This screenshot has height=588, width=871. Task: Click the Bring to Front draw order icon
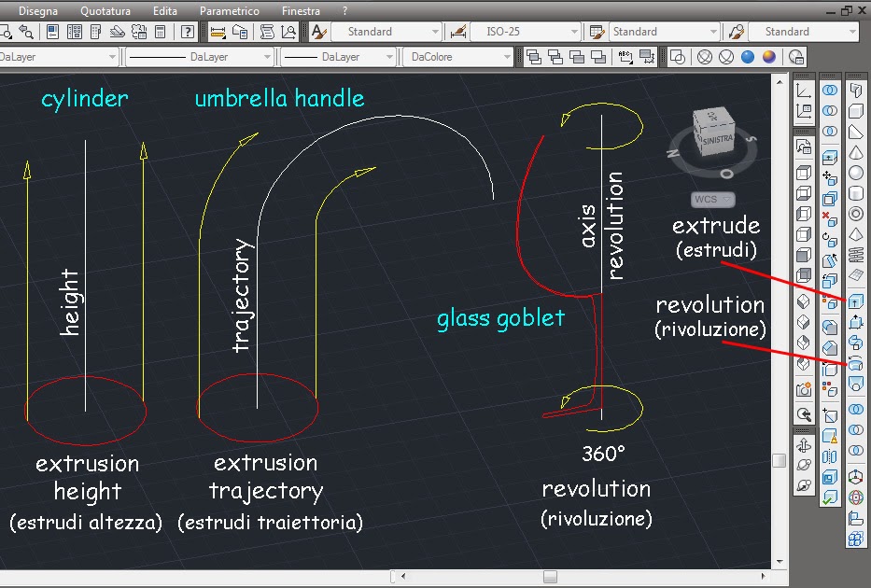pyautogui.click(x=534, y=57)
